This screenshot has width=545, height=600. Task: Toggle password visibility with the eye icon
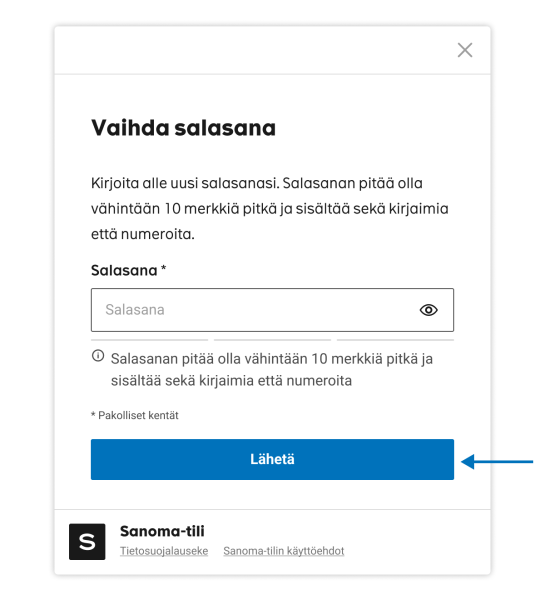coord(428,310)
